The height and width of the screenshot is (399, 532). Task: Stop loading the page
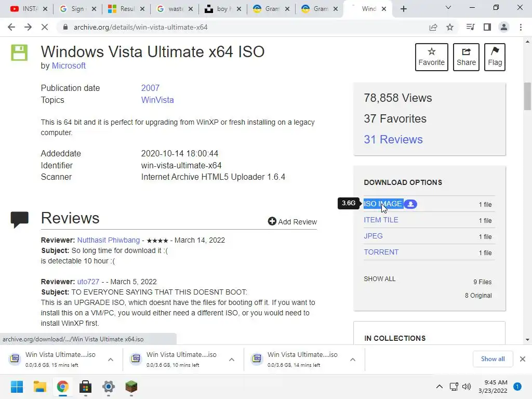45,27
